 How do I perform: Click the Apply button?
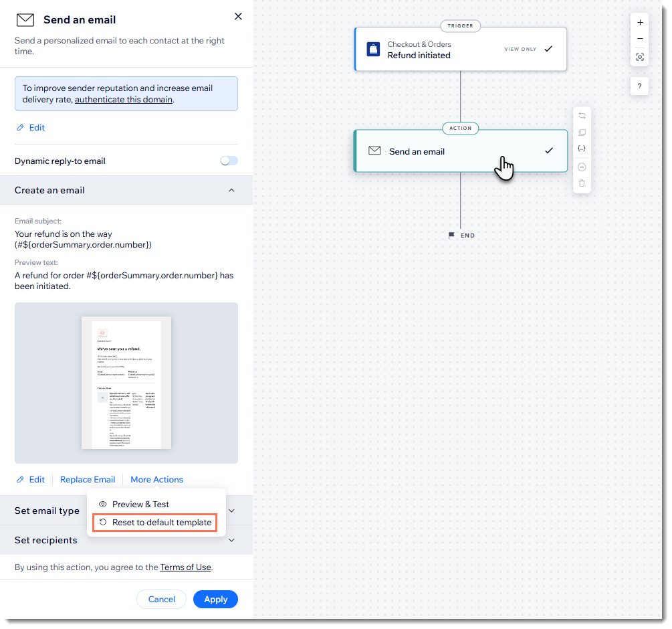[215, 600]
